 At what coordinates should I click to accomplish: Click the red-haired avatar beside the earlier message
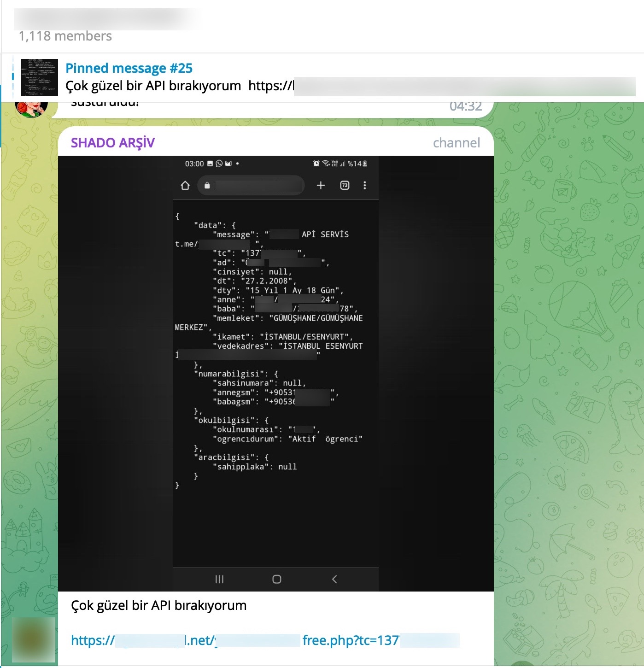[x=31, y=109]
